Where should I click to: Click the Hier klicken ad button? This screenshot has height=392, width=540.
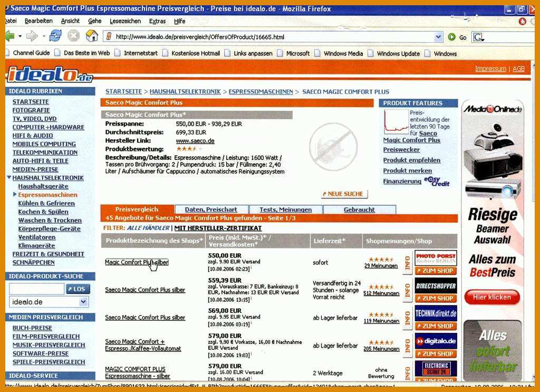(492, 297)
